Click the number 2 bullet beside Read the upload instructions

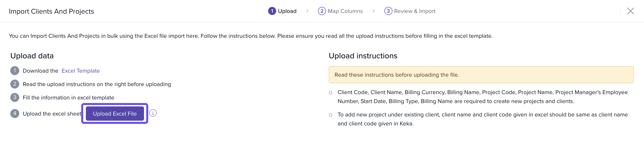(15, 84)
